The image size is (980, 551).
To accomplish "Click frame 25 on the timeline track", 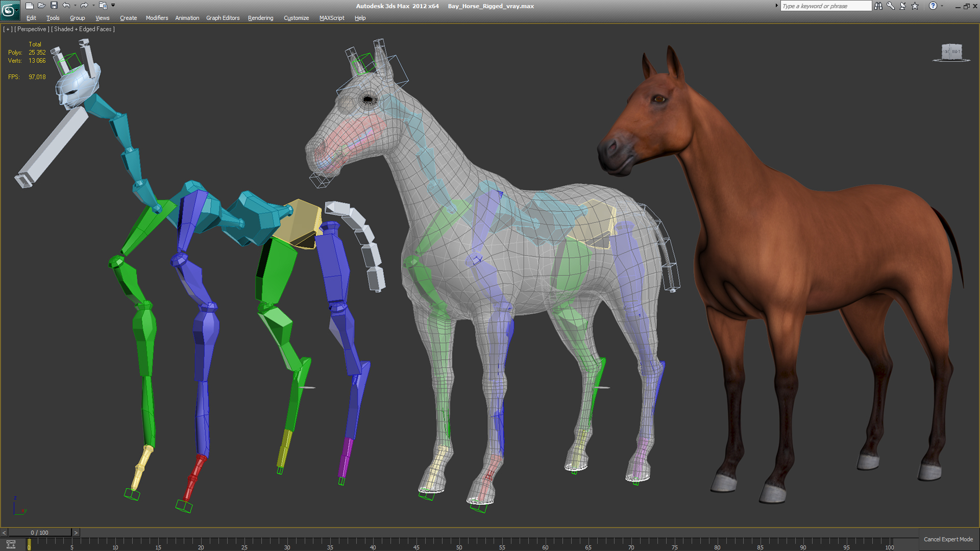I will pos(244,544).
